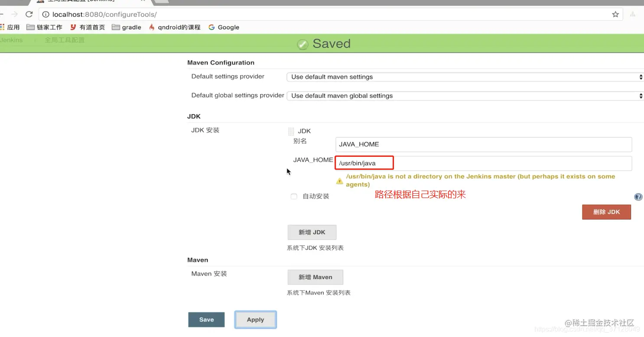Open Default settings provider dropdown

tap(465, 77)
